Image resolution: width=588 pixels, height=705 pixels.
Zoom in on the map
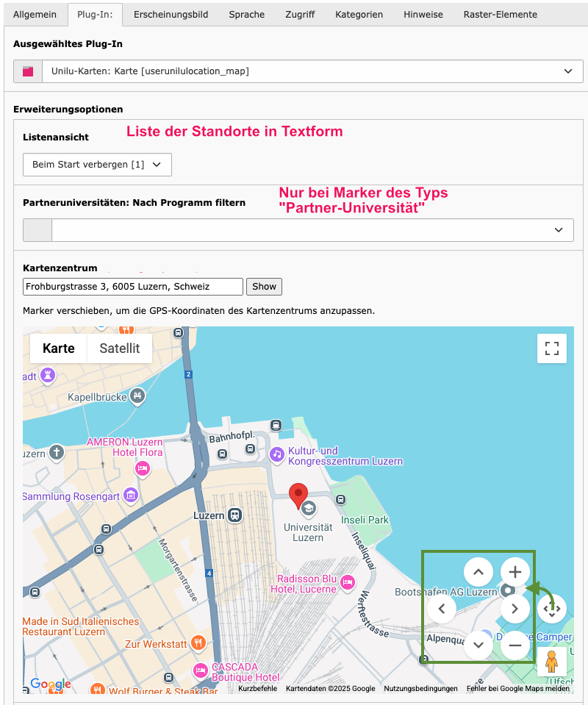[515, 572]
